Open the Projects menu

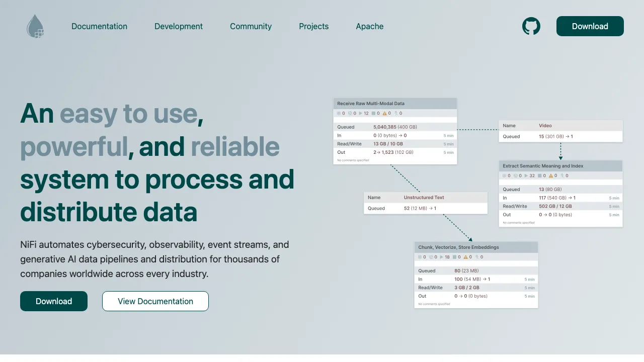tap(313, 26)
